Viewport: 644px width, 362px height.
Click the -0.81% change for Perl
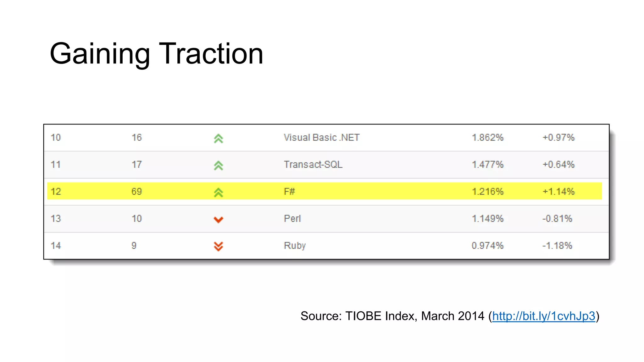click(557, 219)
